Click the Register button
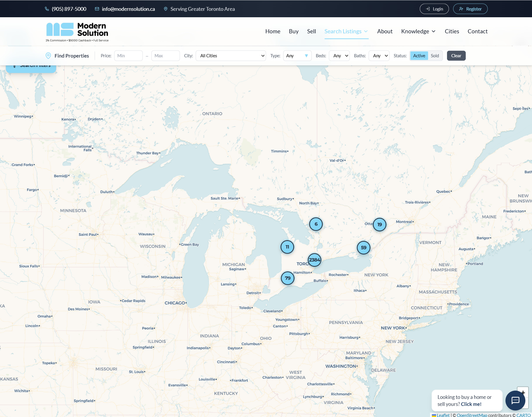 (470, 9)
